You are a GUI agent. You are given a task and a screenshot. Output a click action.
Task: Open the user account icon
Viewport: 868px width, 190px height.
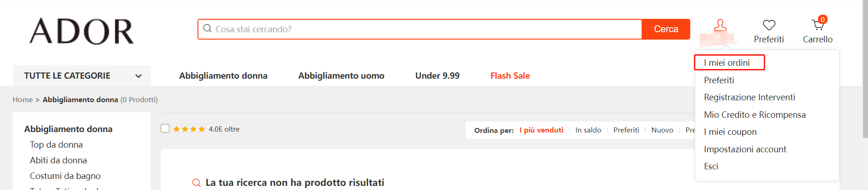pyautogui.click(x=720, y=26)
